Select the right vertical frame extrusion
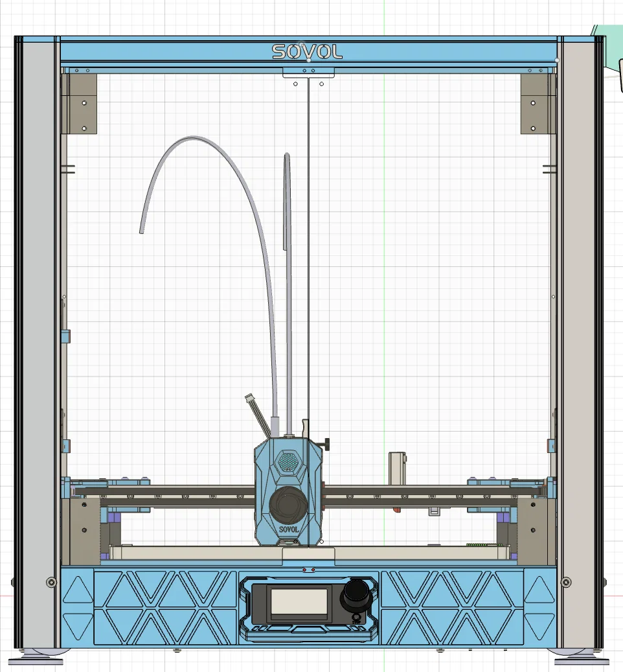Viewport: 623px width, 672px height. (x=580, y=343)
